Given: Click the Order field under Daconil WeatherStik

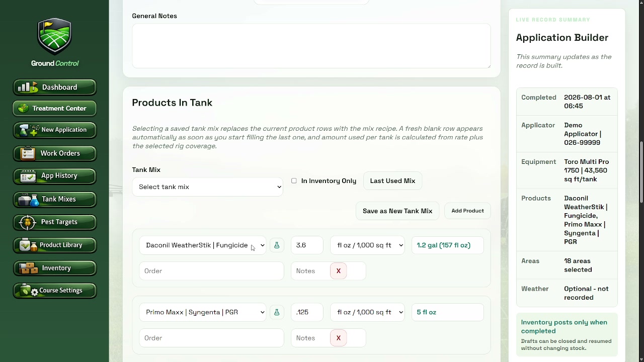Looking at the screenshot, I should point(211,271).
